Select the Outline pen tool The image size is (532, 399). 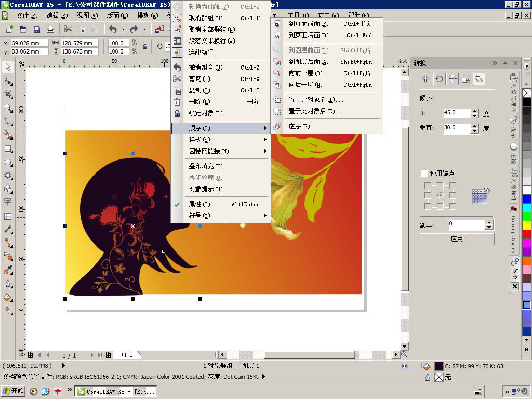click(x=8, y=284)
